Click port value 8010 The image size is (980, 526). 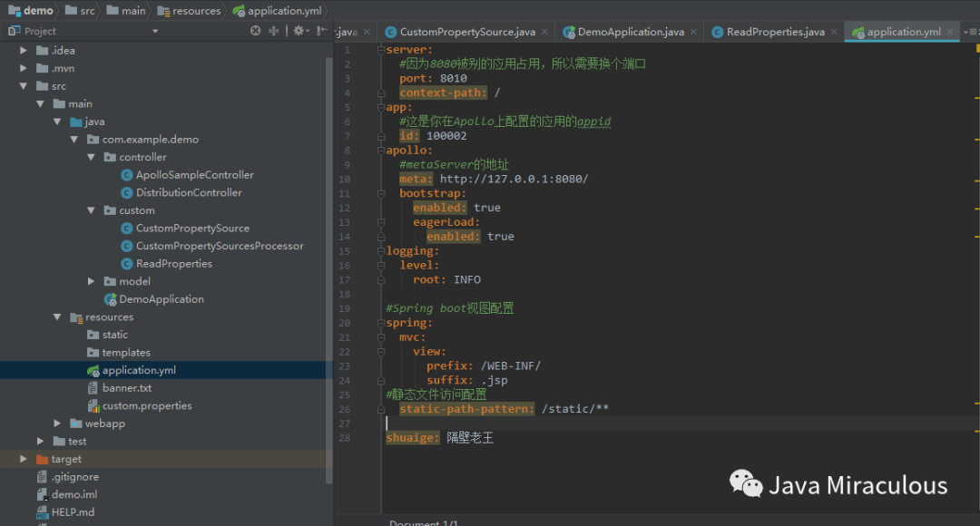tap(453, 79)
